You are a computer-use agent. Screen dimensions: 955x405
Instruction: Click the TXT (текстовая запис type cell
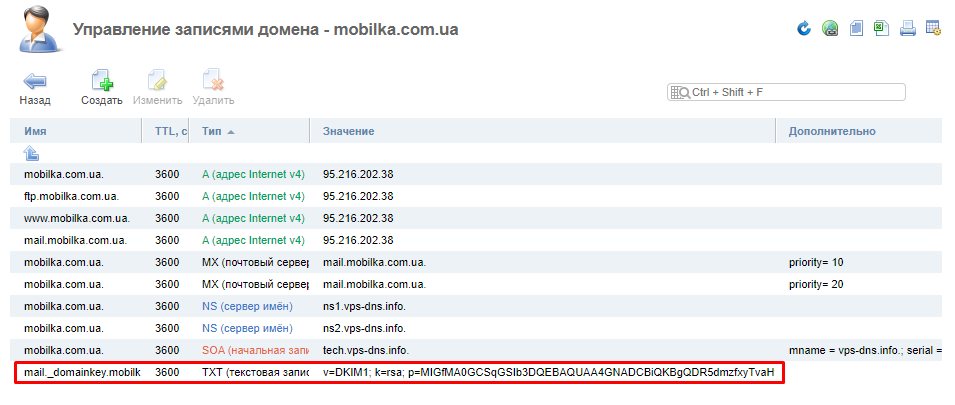pyautogui.click(x=255, y=372)
